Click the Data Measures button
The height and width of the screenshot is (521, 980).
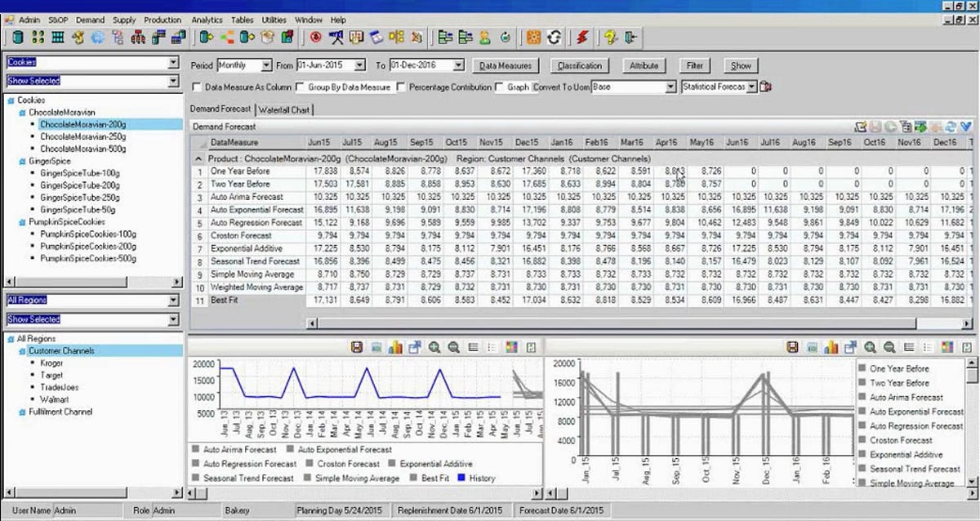[x=506, y=65]
